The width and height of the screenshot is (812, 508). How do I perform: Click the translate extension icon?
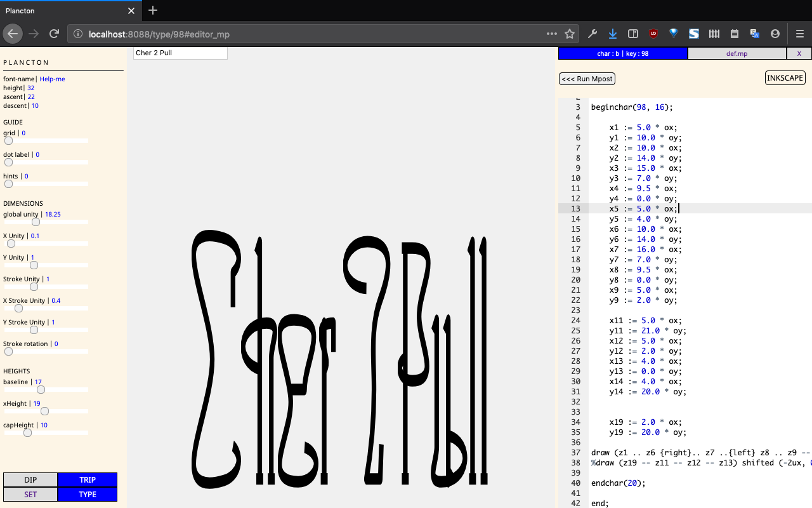(x=754, y=34)
